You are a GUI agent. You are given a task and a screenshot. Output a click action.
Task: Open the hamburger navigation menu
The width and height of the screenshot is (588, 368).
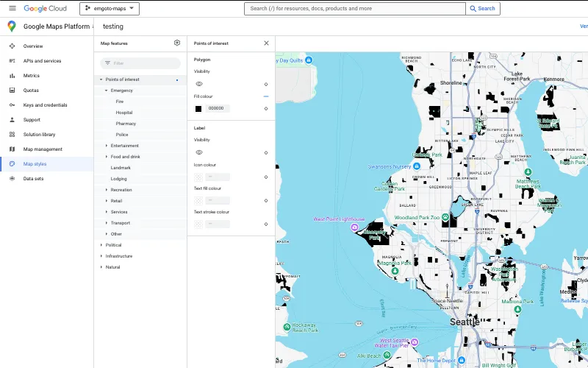12,8
